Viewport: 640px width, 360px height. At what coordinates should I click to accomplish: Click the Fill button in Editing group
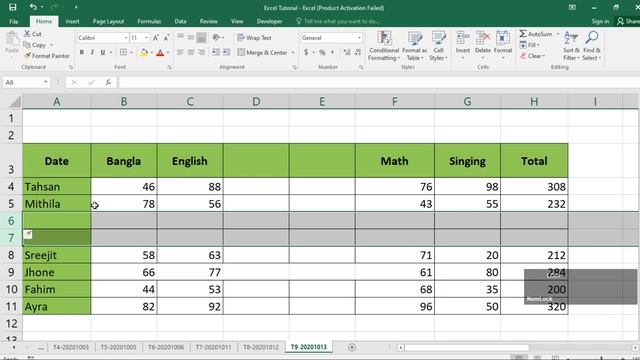pos(529,45)
